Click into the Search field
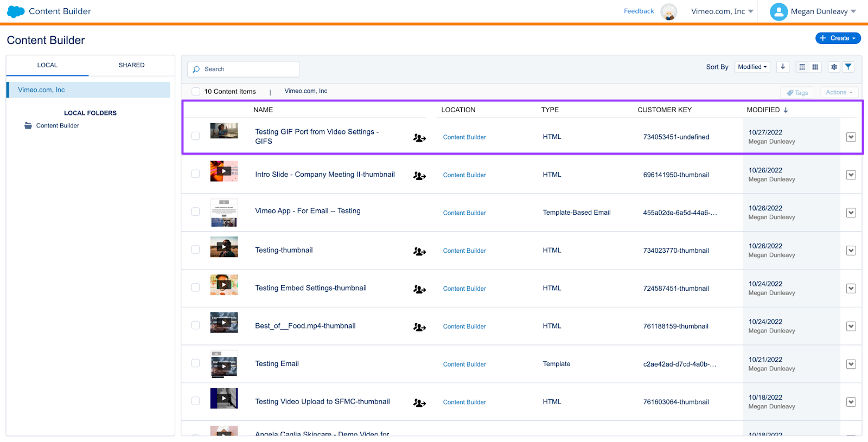The image size is (868, 442). point(244,69)
